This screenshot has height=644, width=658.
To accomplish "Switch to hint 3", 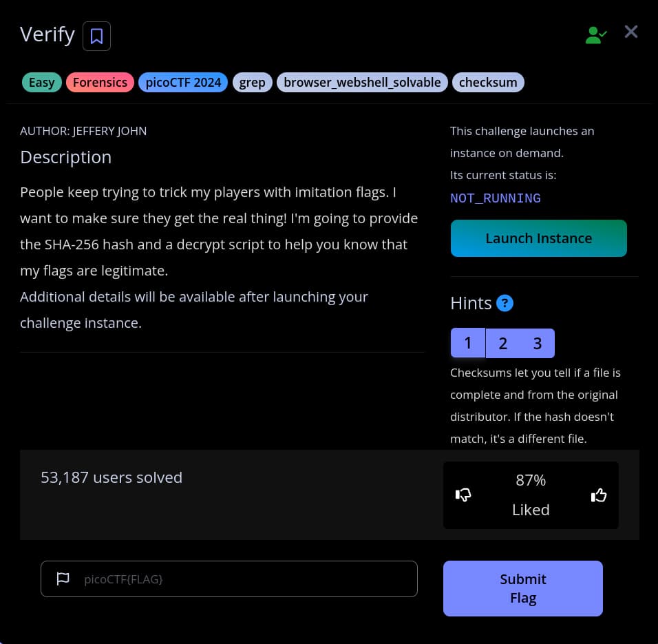I will pos(538,343).
